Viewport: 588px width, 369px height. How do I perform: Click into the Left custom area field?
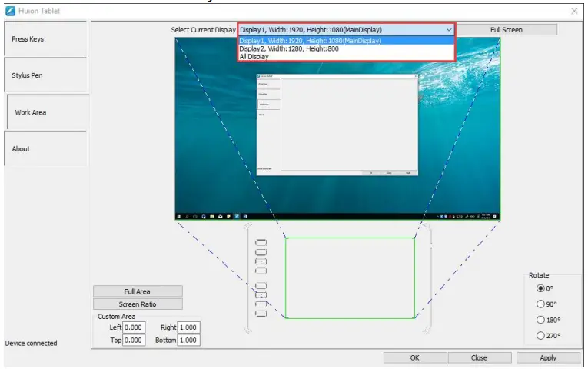[134, 327]
